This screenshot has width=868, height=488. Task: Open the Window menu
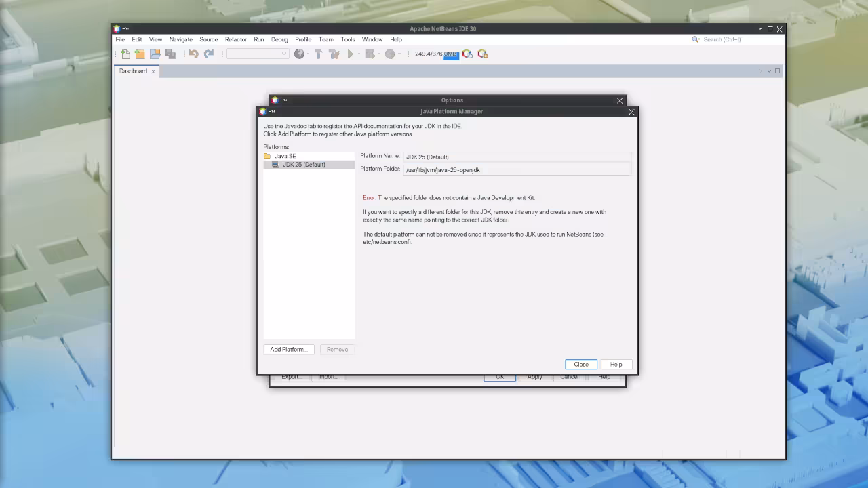tap(372, 39)
